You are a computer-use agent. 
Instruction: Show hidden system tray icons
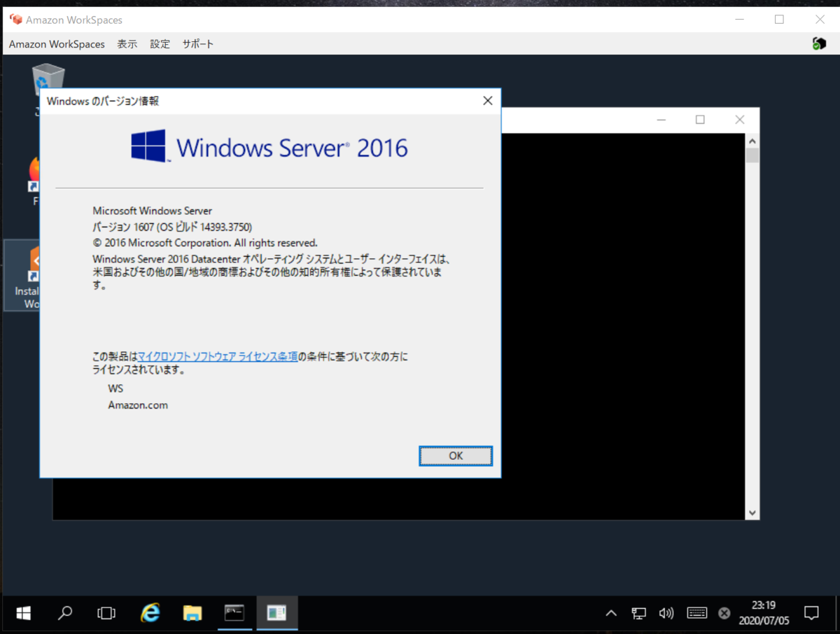pyautogui.click(x=611, y=614)
